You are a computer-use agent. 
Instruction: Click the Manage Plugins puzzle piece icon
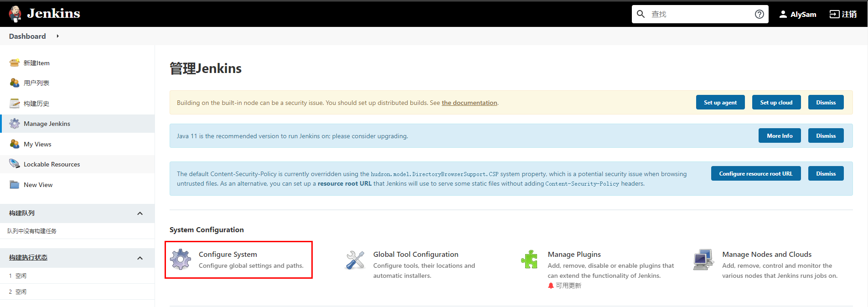(x=529, y=259)
